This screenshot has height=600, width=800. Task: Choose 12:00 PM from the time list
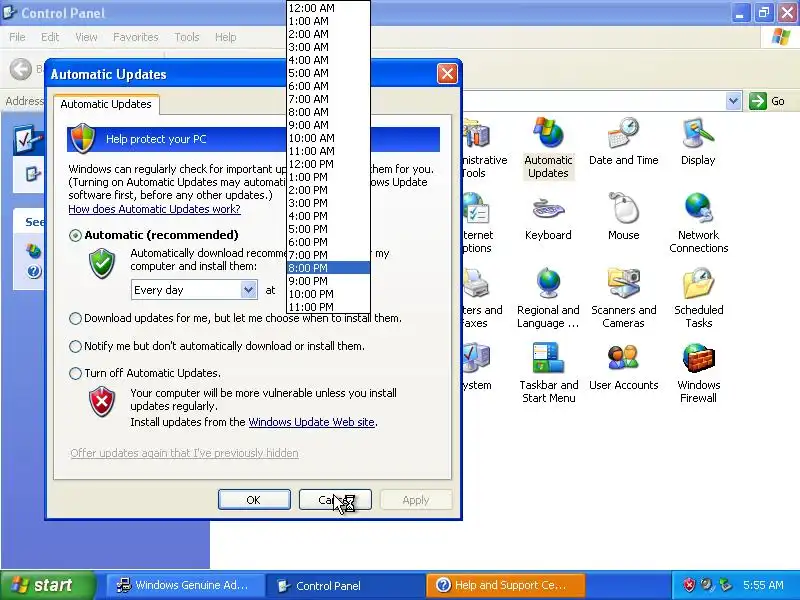pos(329,164)
